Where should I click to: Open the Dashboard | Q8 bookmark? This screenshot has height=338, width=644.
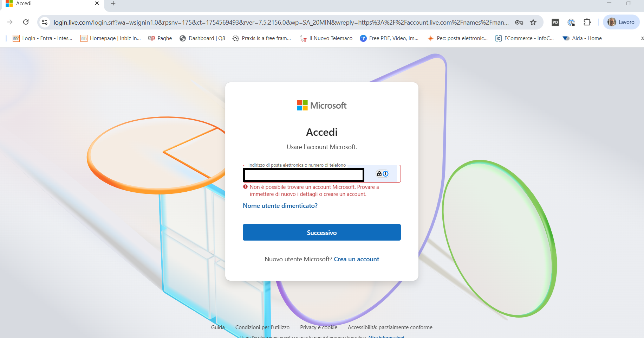(202, 38)
